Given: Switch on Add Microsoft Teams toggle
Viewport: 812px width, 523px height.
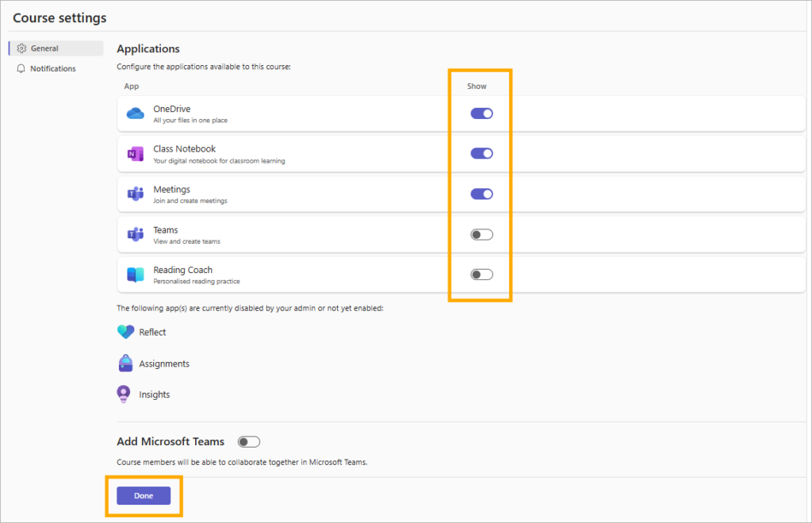Looking at the screenshot, I should pos(248,442).
